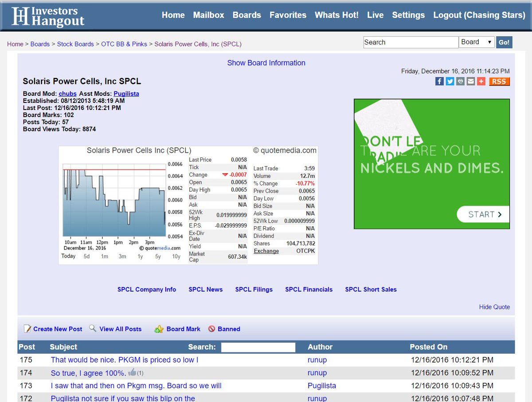The image size is (532, 402).
Task: Open Boards in the top navigation
Action: (x=247, y=15)
